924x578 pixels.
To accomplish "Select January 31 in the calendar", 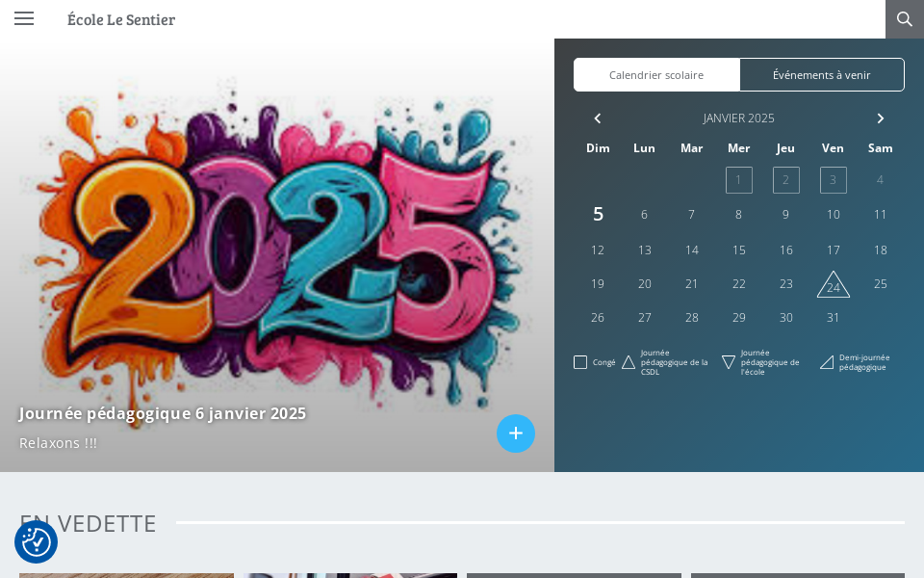I will (x=833, y=318).
